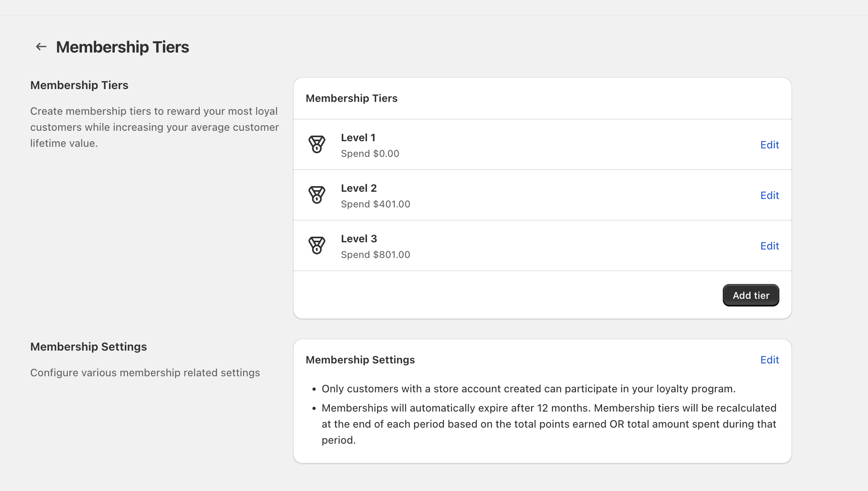Open Membership Settings for editing
The height and width of the screenshot is (491, 868).
[769, 360]
